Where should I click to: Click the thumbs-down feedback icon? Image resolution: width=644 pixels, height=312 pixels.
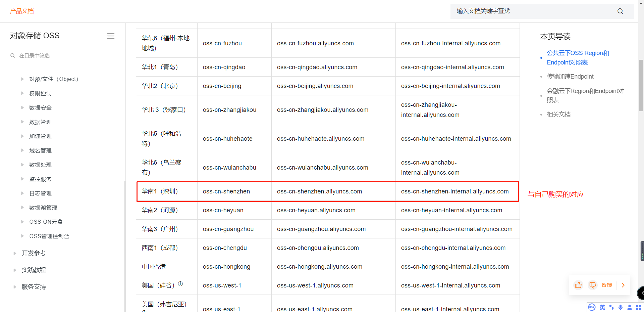click(593, 285)
